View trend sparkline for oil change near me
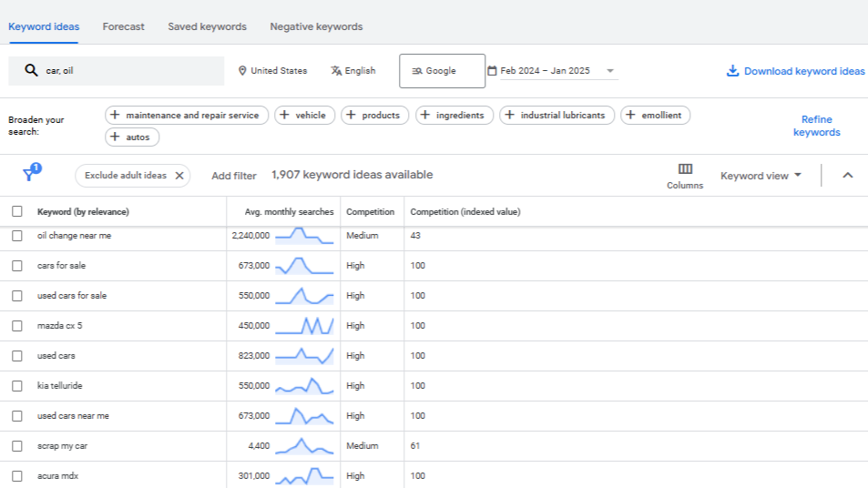The height and width of the screenshot is (488, 868). pos(304,236)
